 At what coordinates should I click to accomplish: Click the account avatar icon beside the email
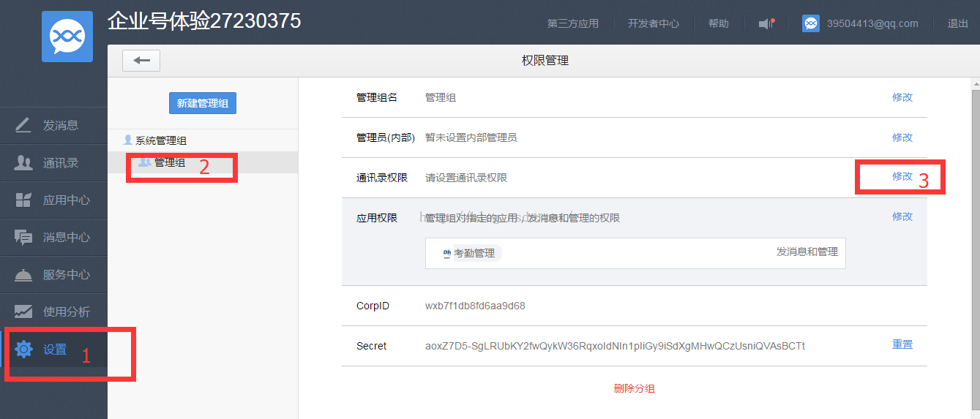(811, 23)
